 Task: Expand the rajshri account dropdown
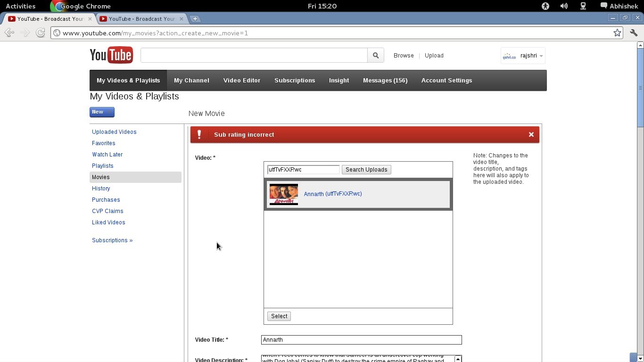pyautogui.click(x=541, y=56)
